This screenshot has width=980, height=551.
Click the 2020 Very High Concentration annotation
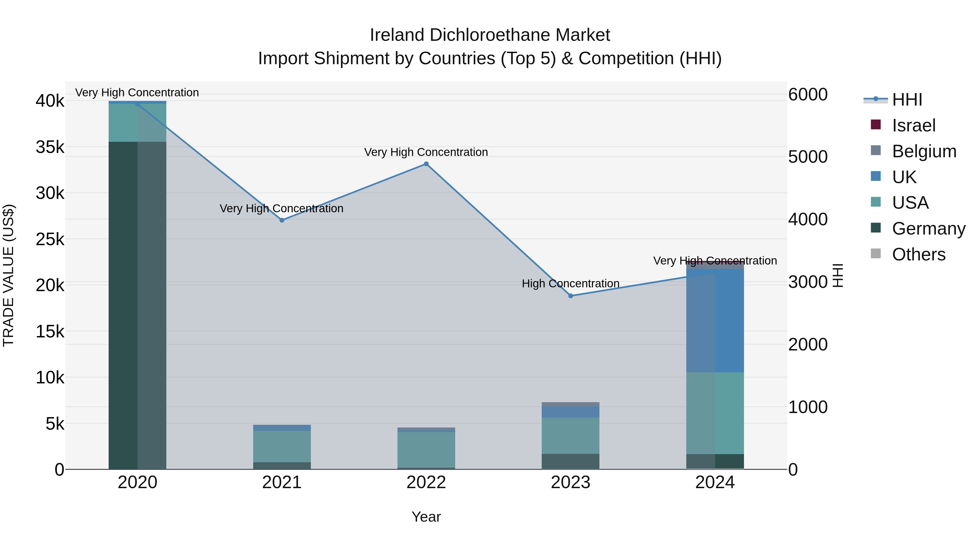point(137,93)
